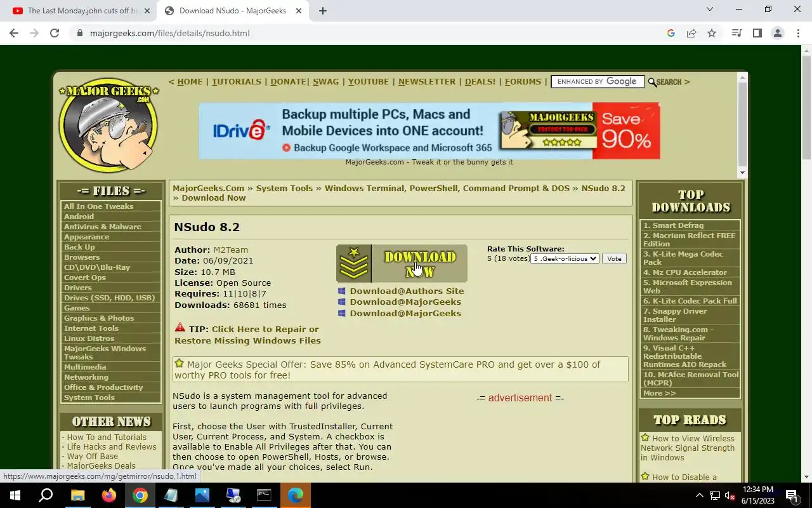The image size is (812, 508).
Task: Open Microsoft Edge from taskbar
Action: pyautogui.click(x=295, y=495)
